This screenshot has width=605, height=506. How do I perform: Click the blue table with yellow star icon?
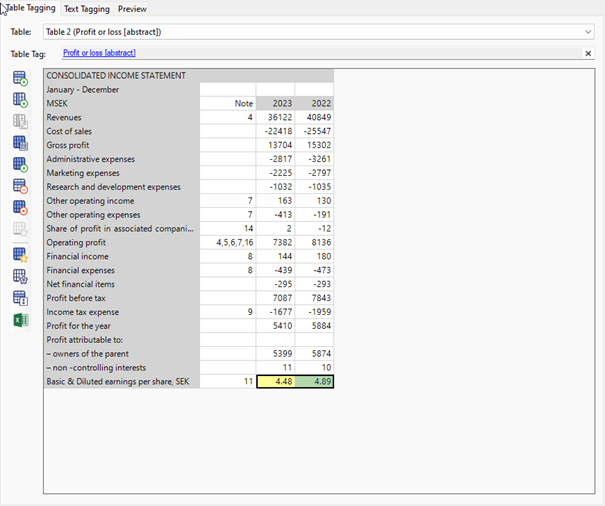[20, 255]
